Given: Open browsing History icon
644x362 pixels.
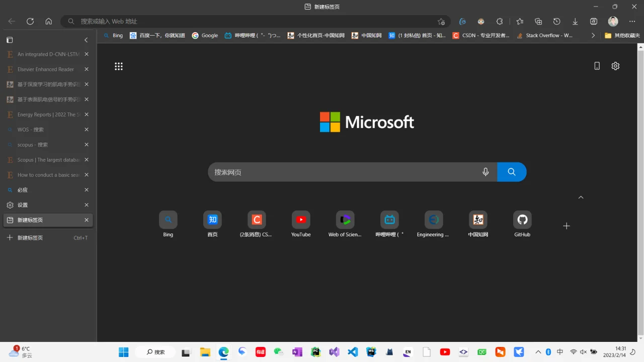Looking at the screenshot, I should click(x=556, y=22).
